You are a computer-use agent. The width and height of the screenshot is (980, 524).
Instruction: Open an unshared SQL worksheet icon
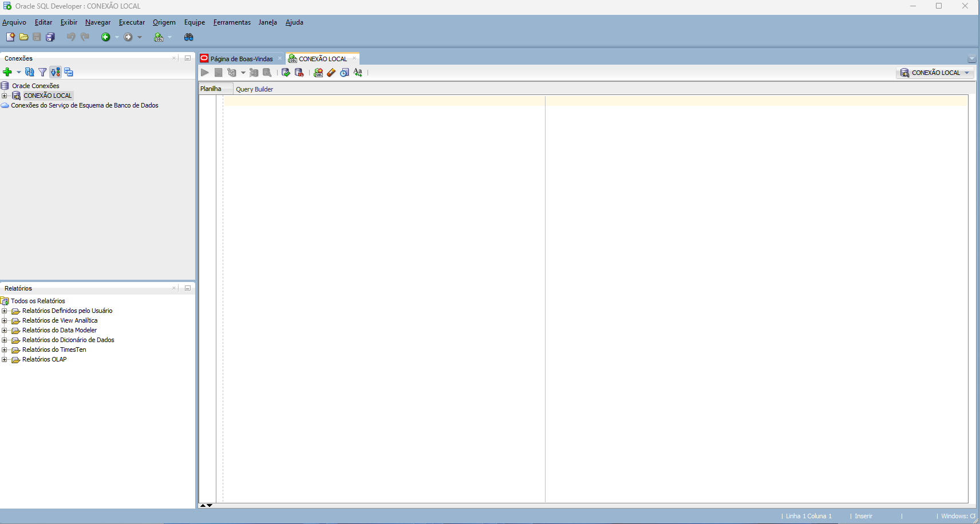point(318,73)
